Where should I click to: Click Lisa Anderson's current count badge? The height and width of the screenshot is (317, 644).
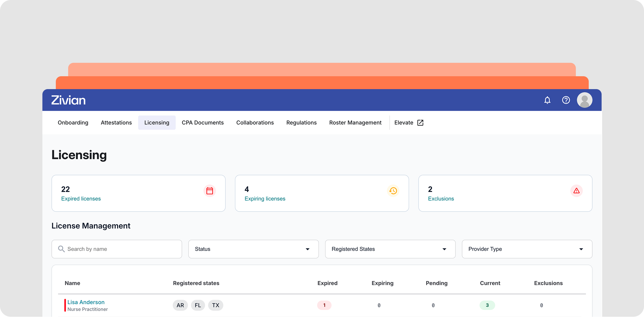pos(487,305)
